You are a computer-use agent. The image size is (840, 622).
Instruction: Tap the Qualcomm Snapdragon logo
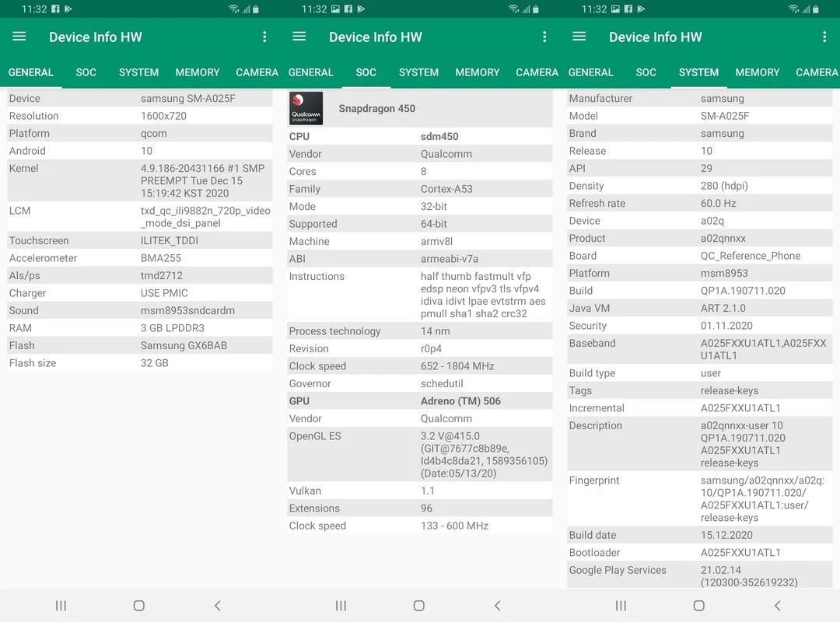[306, 108]
